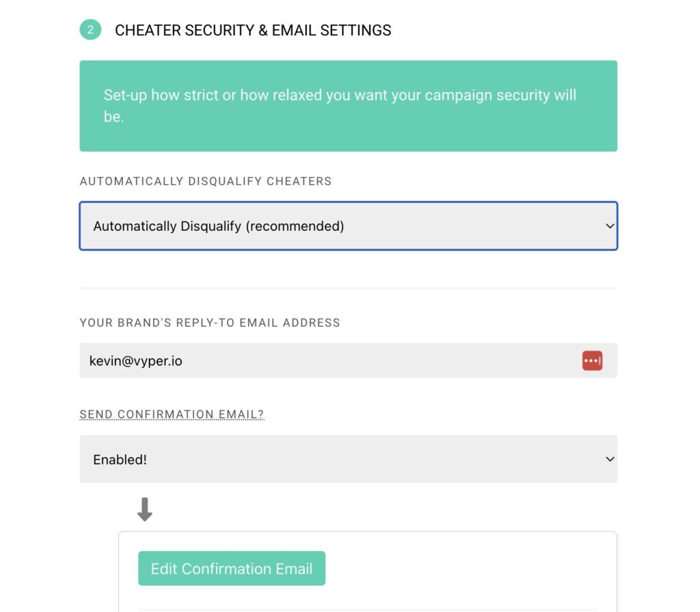Image resolution: width=700 pixels, height=612 pixels.
Task: Click the 'Automatically Disqualify Cheaters' label
Action: point(206,182)
